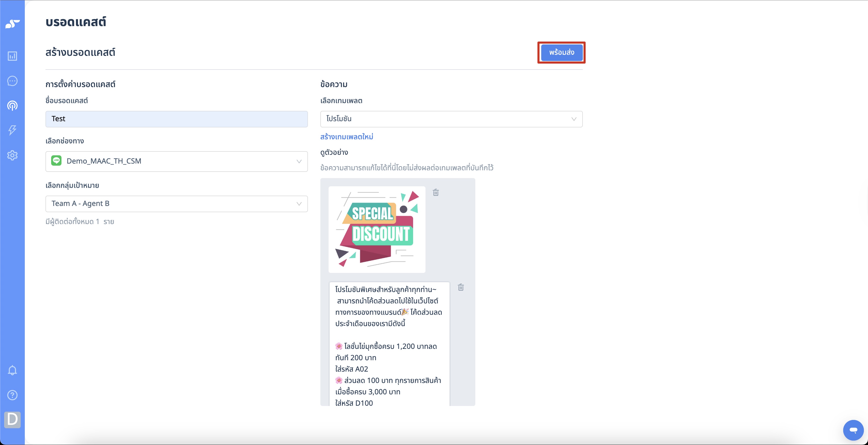
Task: Click the เลือกกลุ่มเป้าหมาย label
Action: [72, 186]
